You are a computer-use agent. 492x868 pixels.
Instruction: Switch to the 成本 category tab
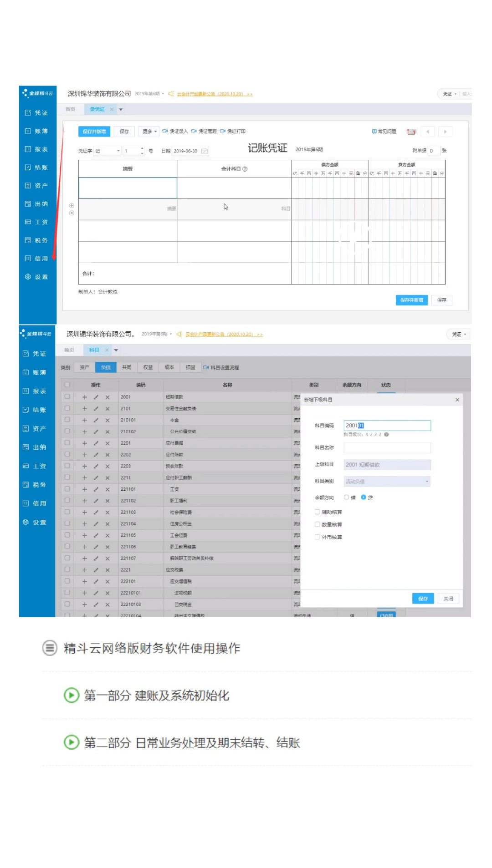(x=169, y=367)
